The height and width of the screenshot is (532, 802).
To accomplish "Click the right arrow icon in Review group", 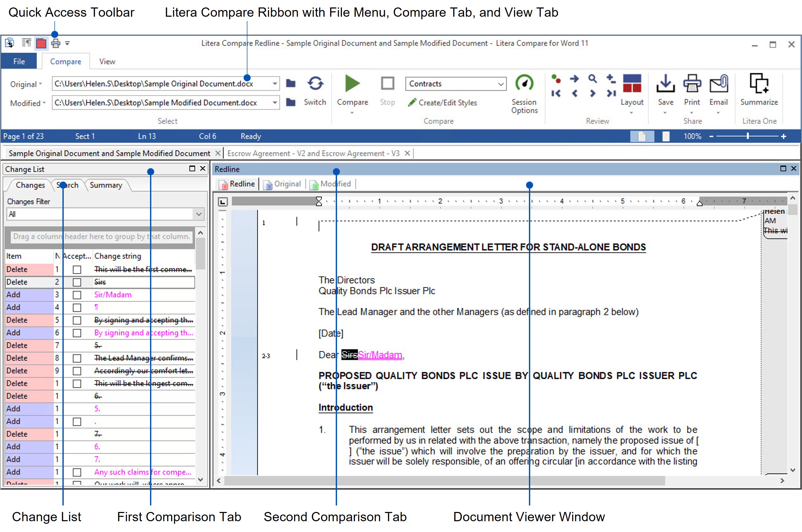I will coord(574,79).
